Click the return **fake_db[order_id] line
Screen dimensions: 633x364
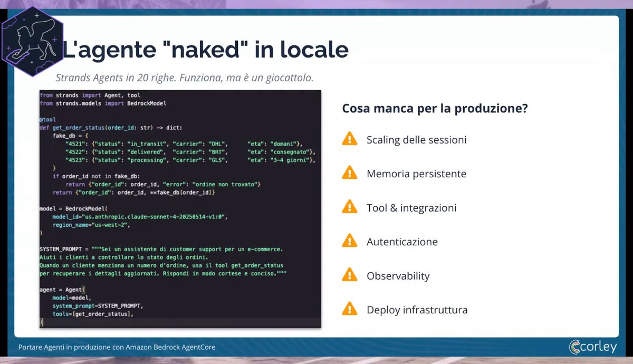[x=134, y=193]
